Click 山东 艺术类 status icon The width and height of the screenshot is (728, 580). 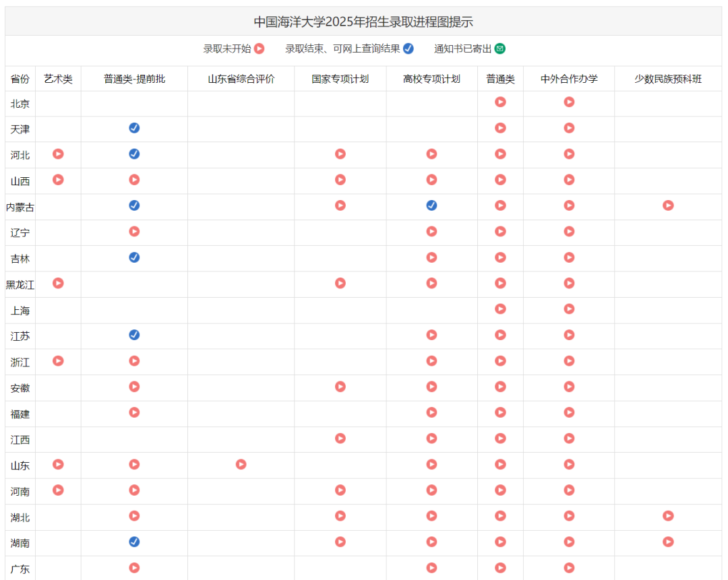[x=58, y=464]
